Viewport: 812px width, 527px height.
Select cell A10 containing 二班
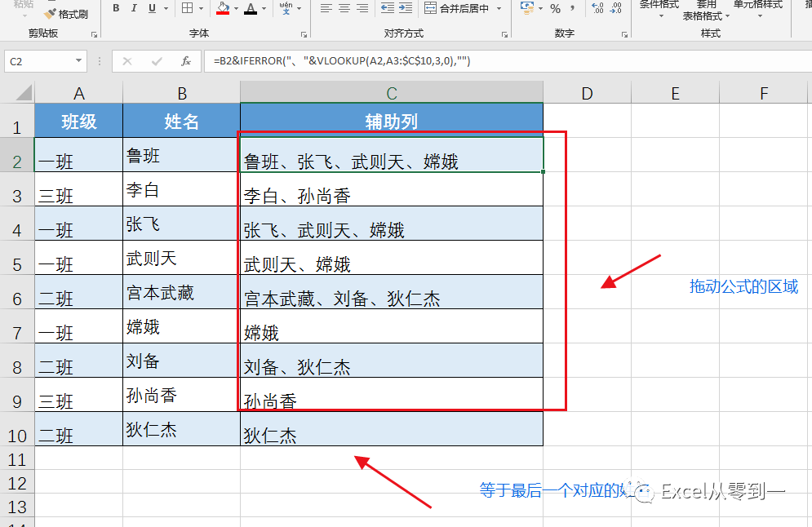[78, 429]
